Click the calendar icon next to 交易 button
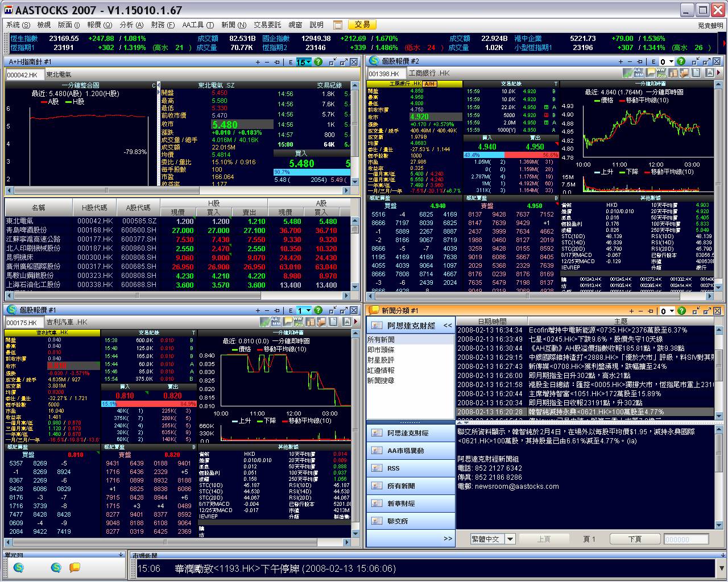 [x=338, y=25]
